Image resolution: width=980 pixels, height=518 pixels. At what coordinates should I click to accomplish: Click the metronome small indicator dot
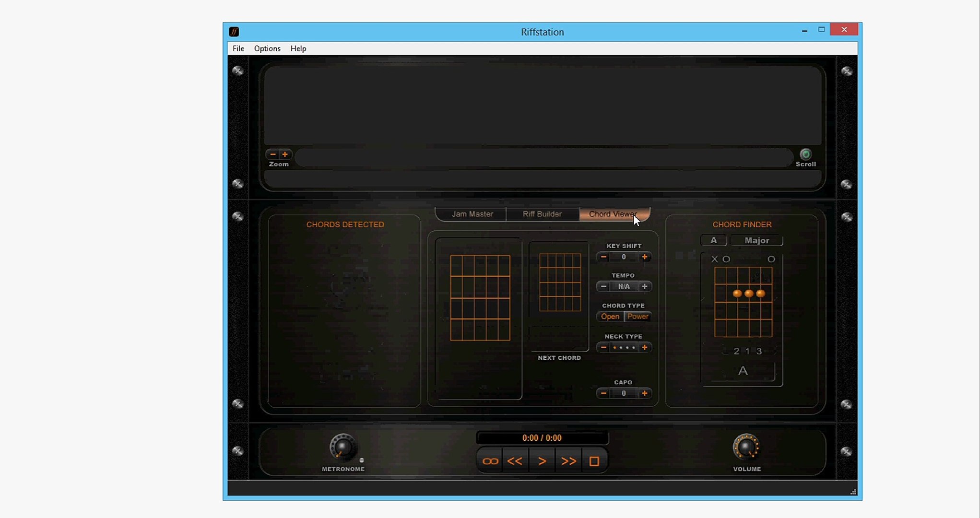click(362, 460)
